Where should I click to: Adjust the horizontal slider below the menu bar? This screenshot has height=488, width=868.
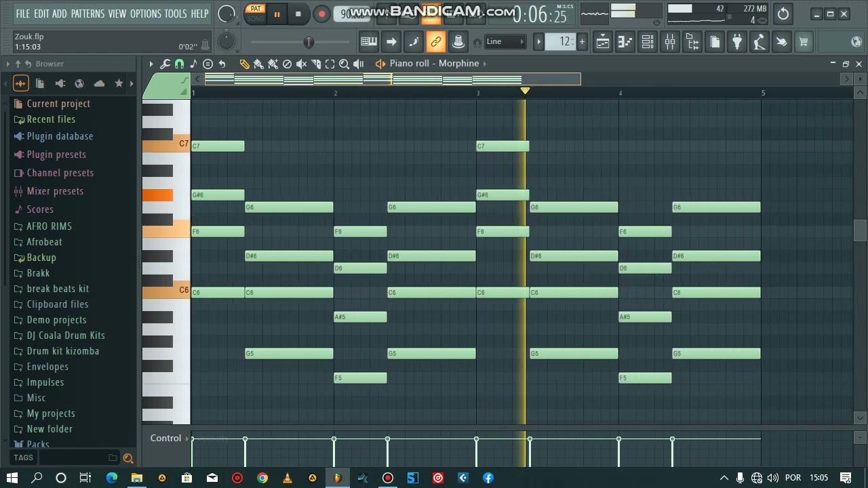309,42
